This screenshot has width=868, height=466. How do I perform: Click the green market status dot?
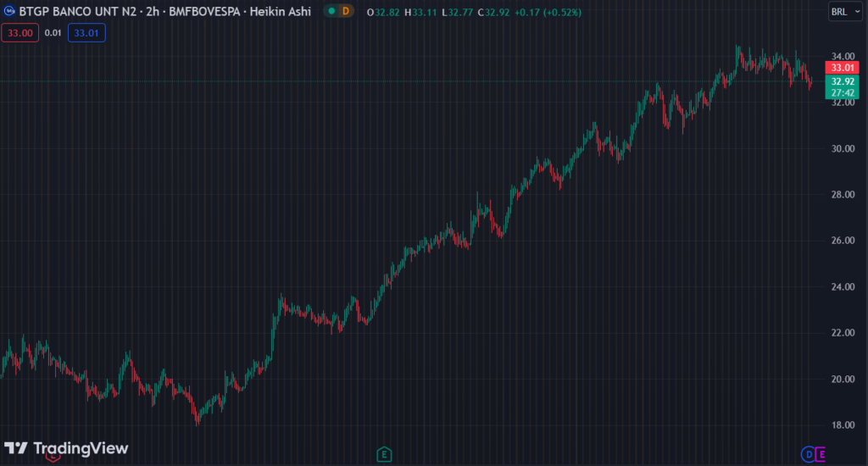point(331,11)
